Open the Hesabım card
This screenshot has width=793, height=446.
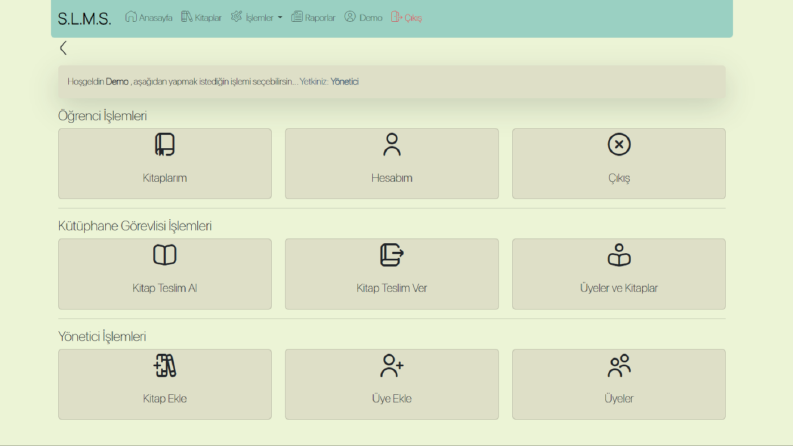[x=392, y=163]
